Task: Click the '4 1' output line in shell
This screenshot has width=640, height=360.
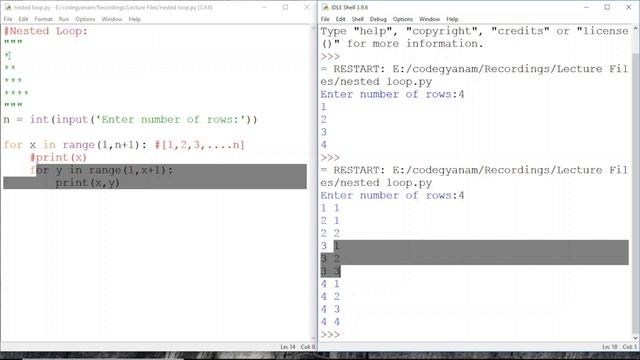Action: click(x=330, y=284)
